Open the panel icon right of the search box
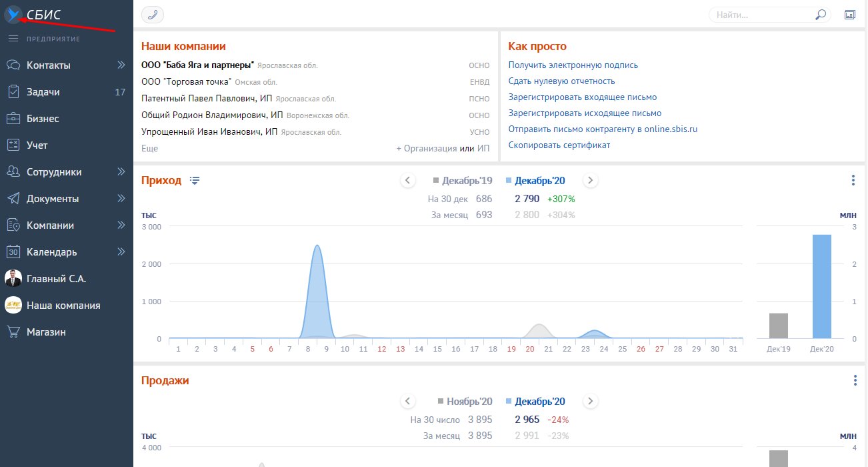 coord(850,15)
